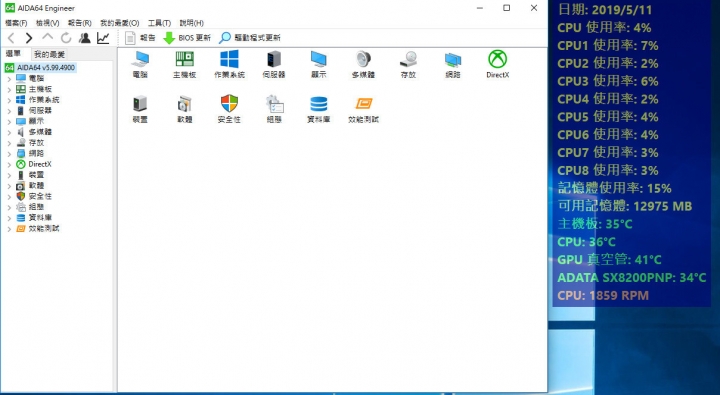Click the CPU1 使用率: 7% line in OSD panel
This screenshot has height=395, width=720.
pyautogui.click(x=608, y=45)
